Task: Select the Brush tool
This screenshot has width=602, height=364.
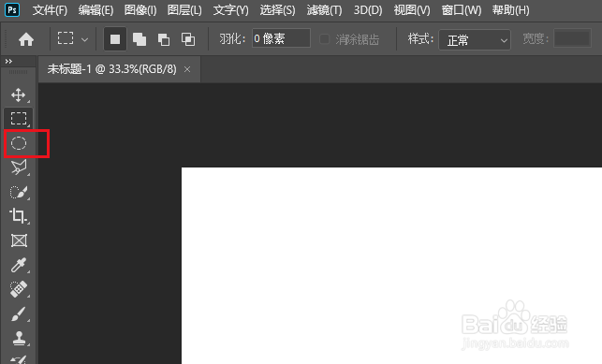Action: [x=19, y=314]
